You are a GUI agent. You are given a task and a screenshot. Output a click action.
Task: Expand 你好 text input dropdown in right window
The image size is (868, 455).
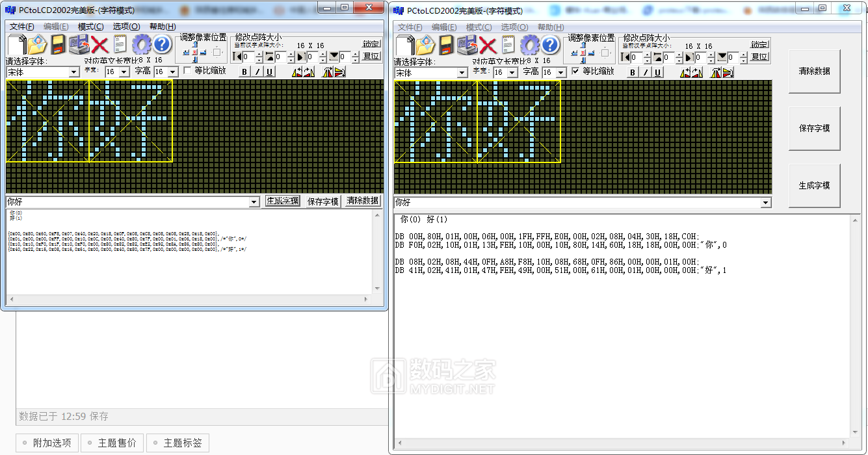[766, 203]
